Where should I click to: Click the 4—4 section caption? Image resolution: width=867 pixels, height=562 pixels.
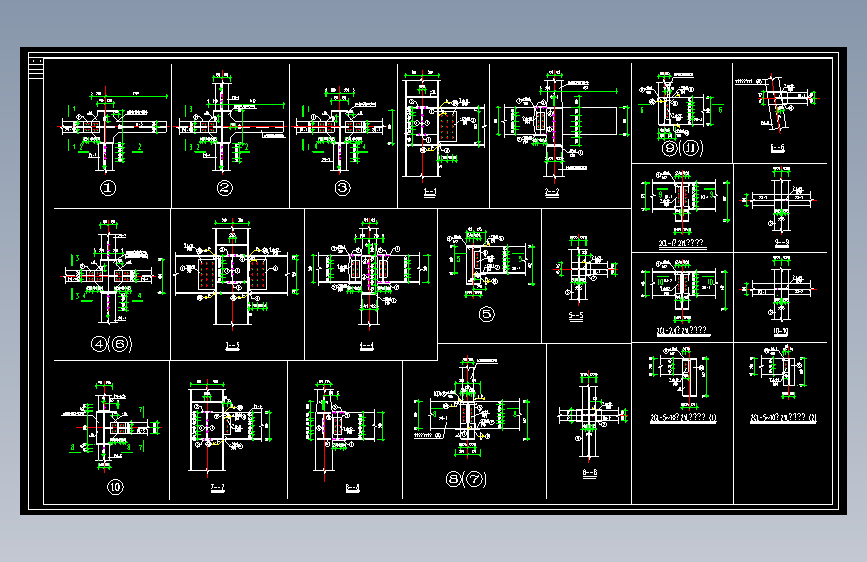point(367,346)
